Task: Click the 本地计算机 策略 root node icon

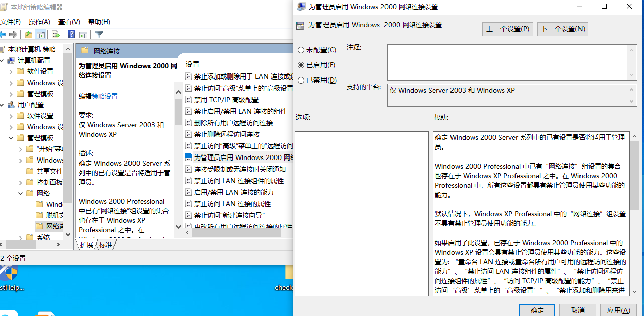Action: 2,49
